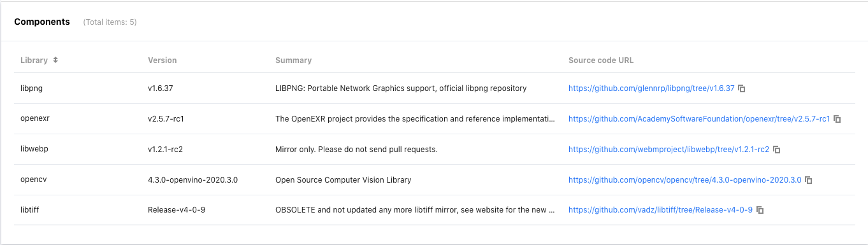Select the libpng library row name
Viewport: 868px width, 245px height.
31,88
